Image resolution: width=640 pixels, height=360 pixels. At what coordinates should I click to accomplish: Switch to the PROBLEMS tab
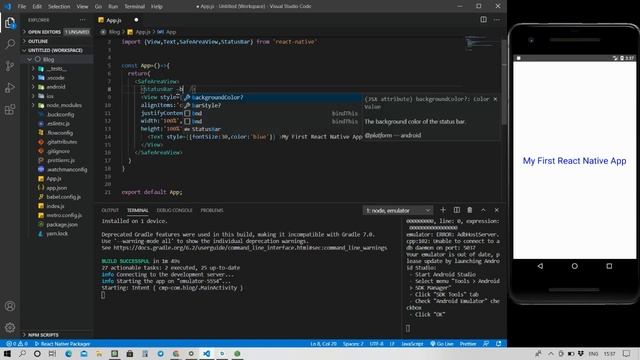click(212, 210)
